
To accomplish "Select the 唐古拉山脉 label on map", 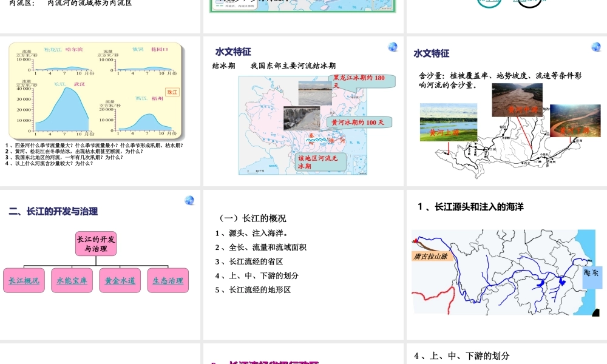I will [x=431, y=256].
